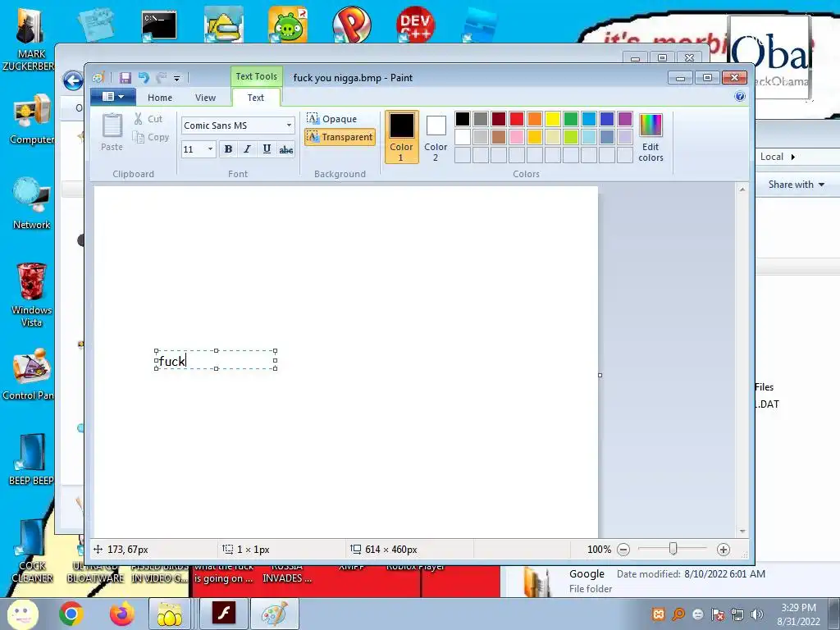The height and width of the screenshot is (630, 840).
Task: Open the green pig game desktop shortcut
Action: coord(288,24)
